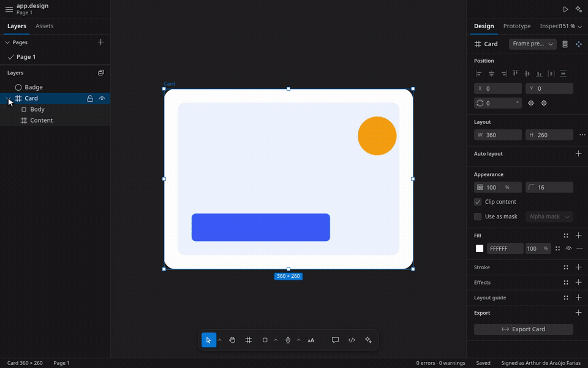Select the Pen tool
588x368 pixels.
pyautogui.click(x=288, y=340)
